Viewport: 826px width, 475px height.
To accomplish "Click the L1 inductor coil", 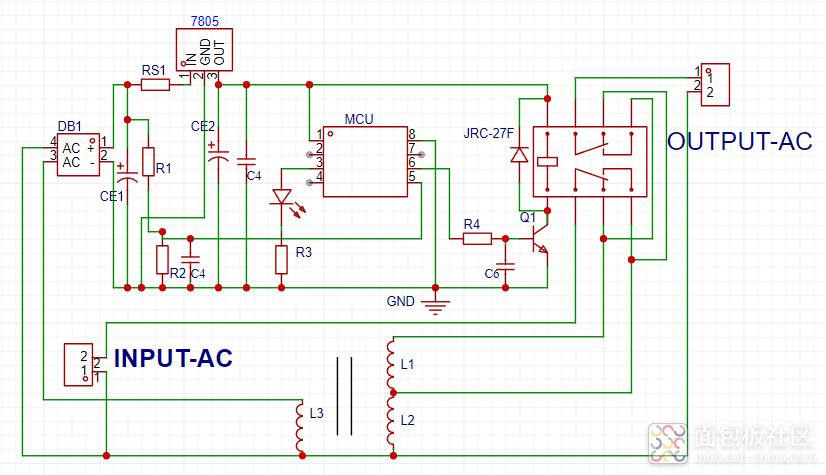I will click(391, 365).
